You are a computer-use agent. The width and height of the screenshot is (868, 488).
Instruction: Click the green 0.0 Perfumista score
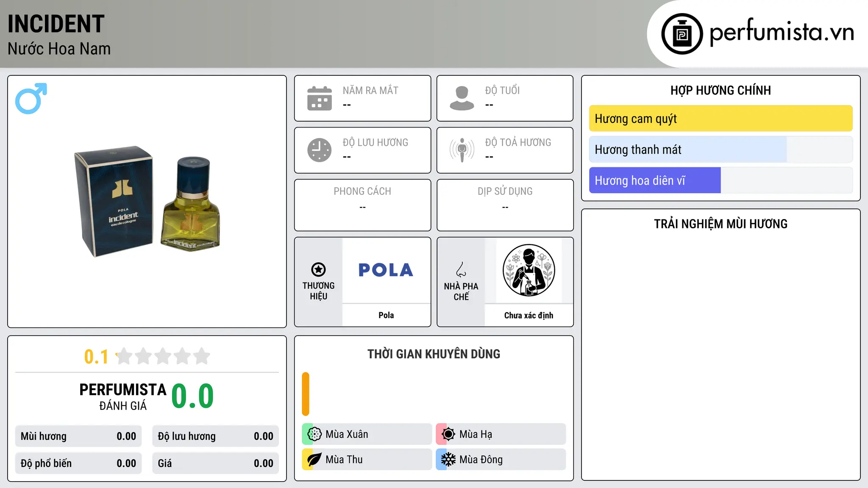(192, 396)
